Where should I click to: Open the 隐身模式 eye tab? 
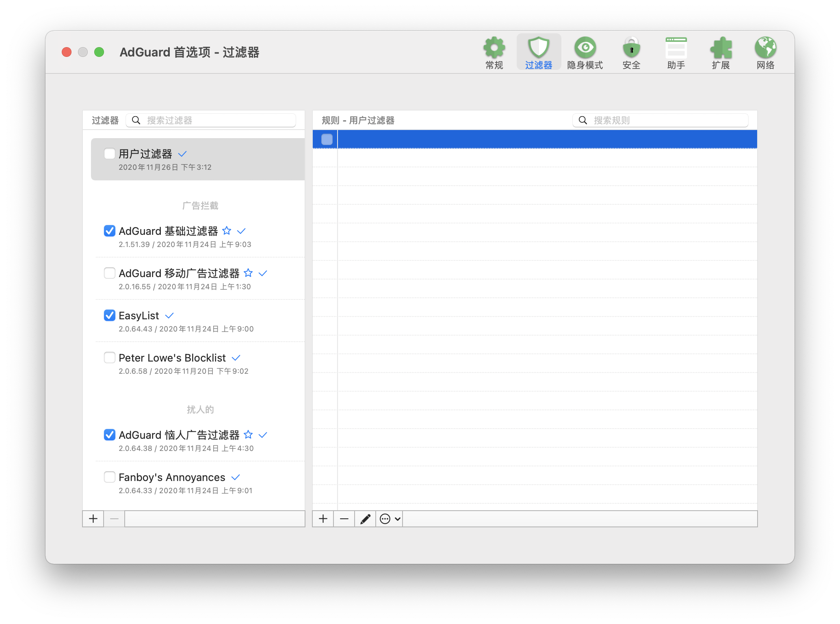coord(585,53)
